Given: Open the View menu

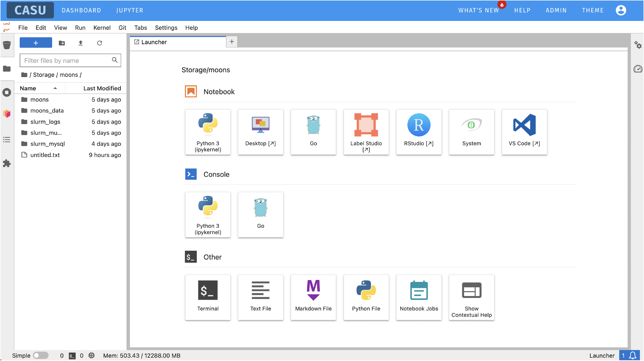Looking at the screenshot, I should (61, 28).
